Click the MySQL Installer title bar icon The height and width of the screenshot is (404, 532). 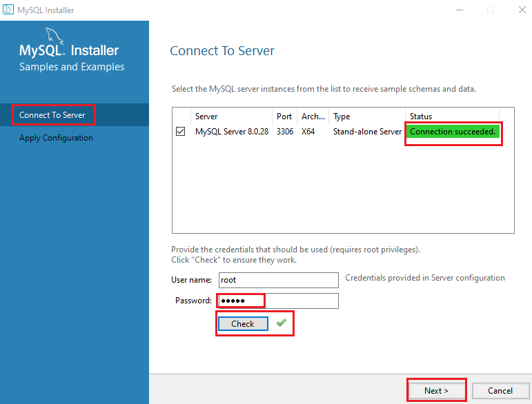(8, 10)
